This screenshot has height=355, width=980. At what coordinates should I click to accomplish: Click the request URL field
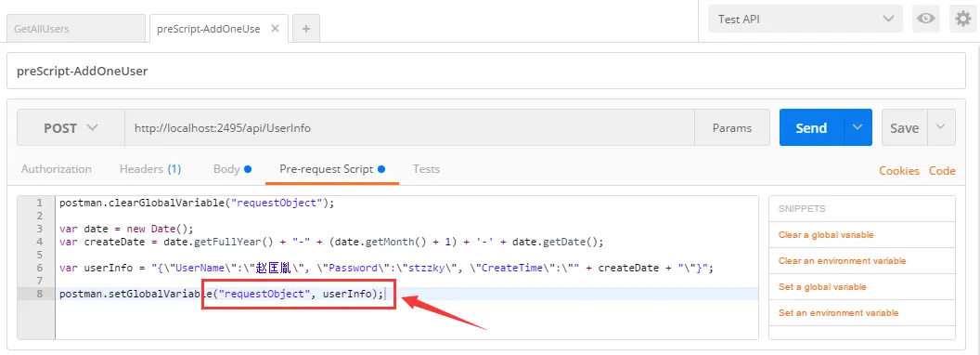coord(409,127)
